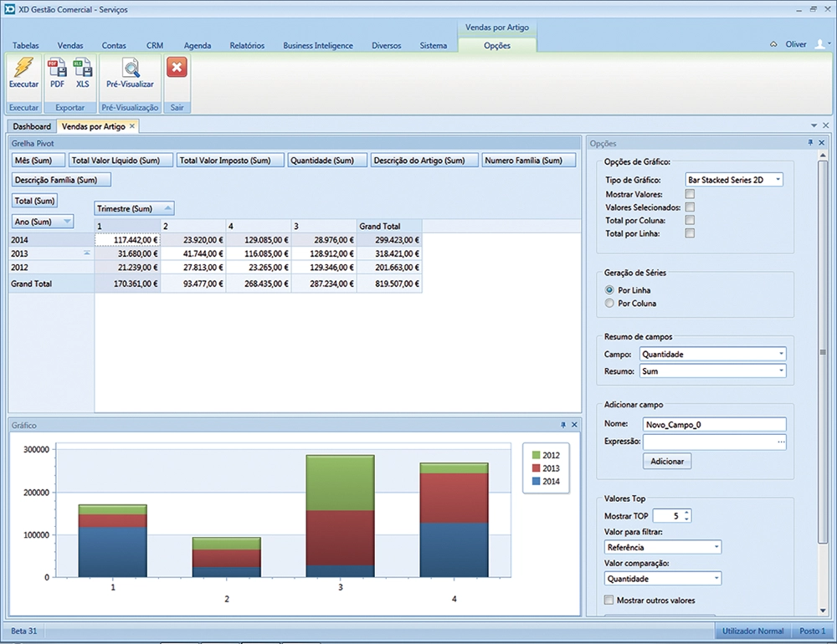837x644 pixels.
Task: Click the Executar lightning bolt icon
Action: pyautogui.click(x=23, y=69)
